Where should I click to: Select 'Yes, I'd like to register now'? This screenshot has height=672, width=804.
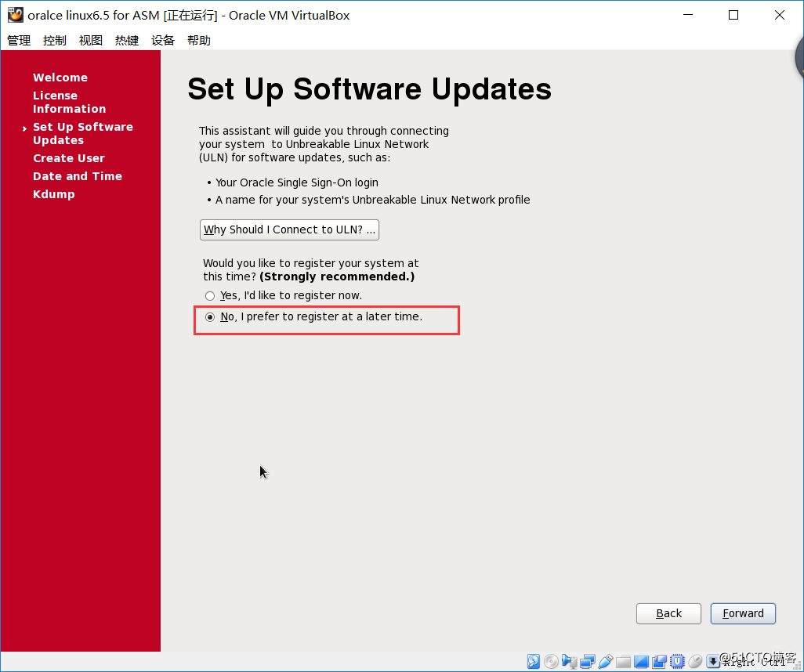(284, 296)
